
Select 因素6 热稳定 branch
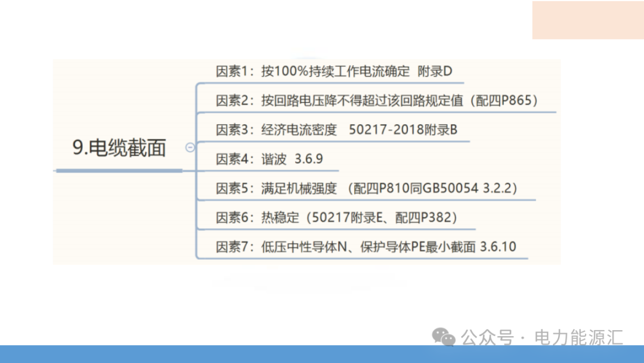(x=337, y=217)
